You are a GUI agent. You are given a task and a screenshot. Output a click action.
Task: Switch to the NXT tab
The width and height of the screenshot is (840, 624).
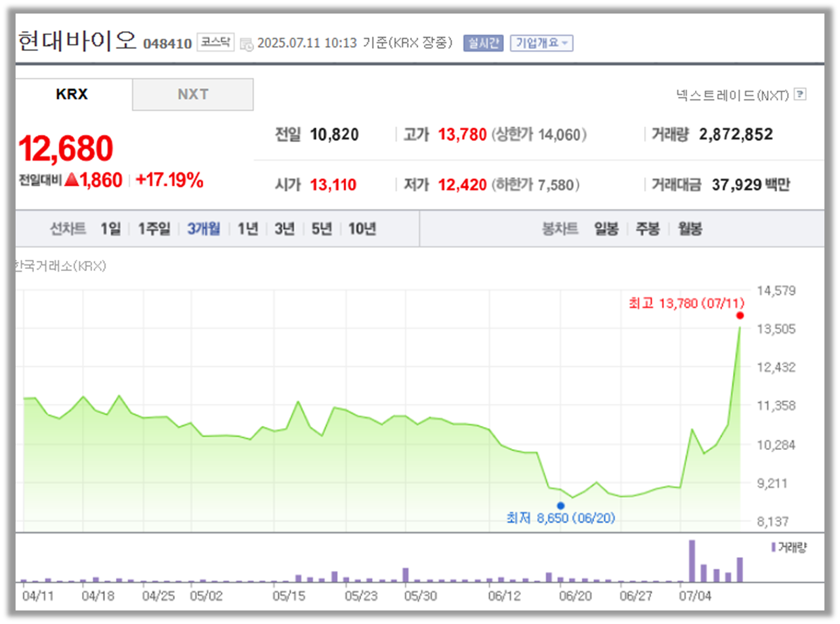pos(193,95)
